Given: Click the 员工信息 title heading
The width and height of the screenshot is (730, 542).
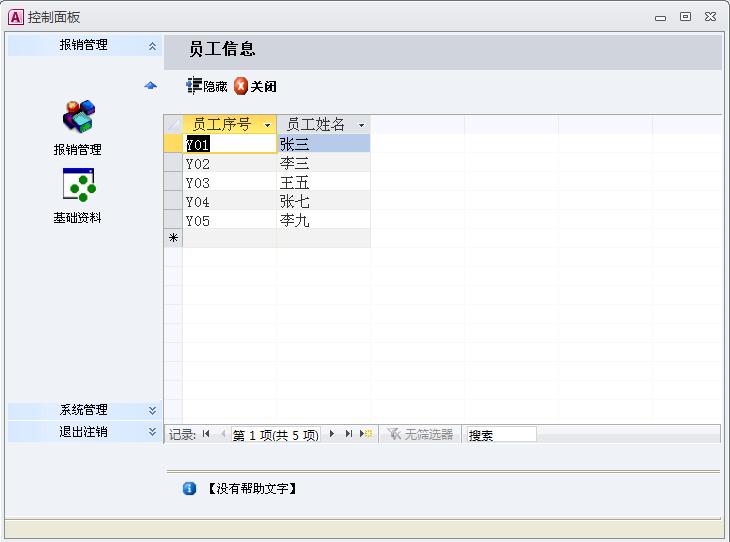Looking at the screenshot, I should 223,49.
